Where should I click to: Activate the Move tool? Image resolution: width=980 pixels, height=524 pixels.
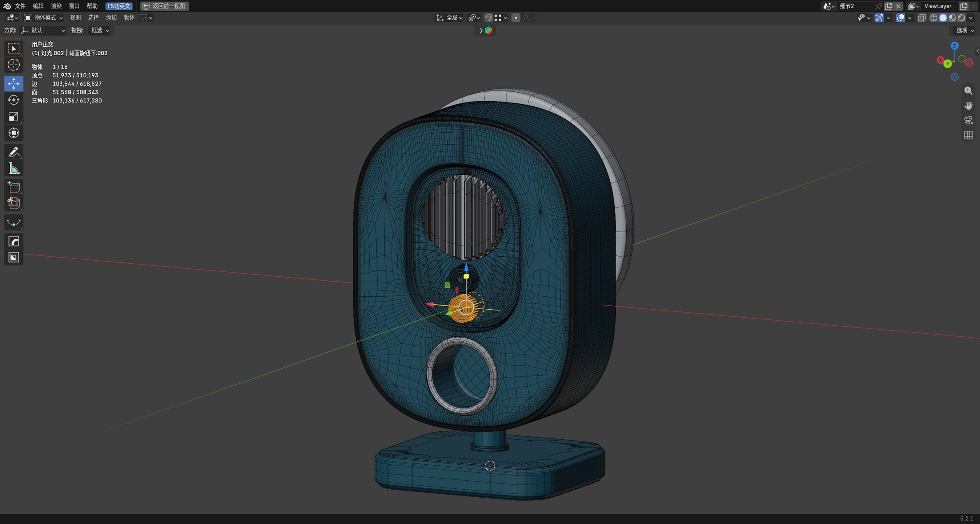tap(14, 83)
